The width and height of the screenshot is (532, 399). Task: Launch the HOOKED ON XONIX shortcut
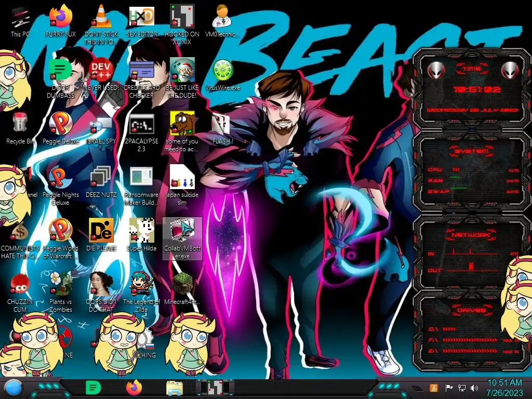click(x=182, y=24)
